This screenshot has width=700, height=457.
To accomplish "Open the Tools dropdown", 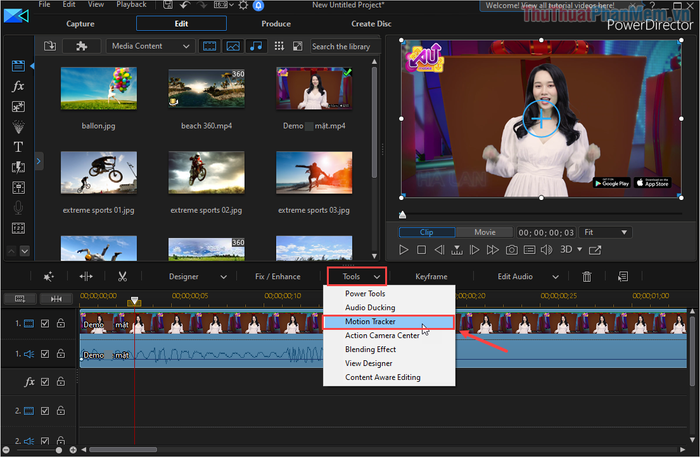I will pos(357,277).
